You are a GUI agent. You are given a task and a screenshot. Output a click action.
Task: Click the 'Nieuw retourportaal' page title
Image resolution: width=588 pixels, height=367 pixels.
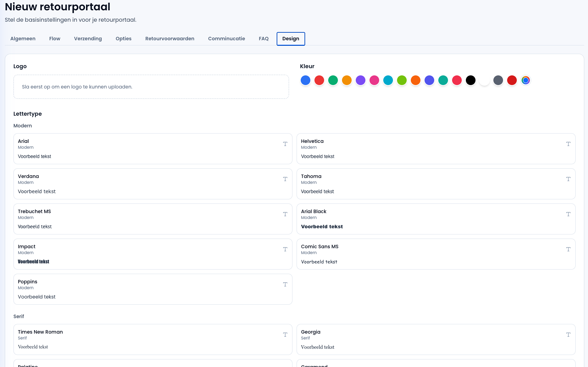tap(57, 7)
